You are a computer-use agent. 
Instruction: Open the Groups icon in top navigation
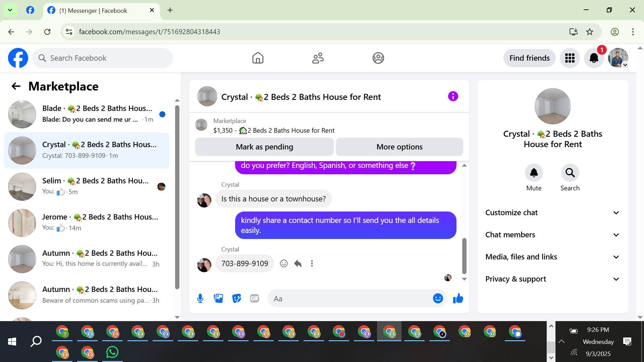[x=378, y=58]
